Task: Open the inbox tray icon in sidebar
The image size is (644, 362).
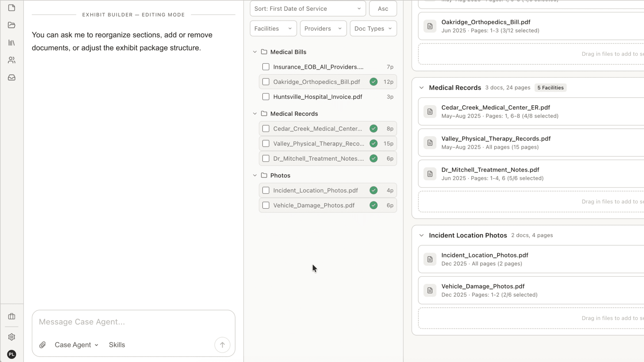Action: (11, 78)
